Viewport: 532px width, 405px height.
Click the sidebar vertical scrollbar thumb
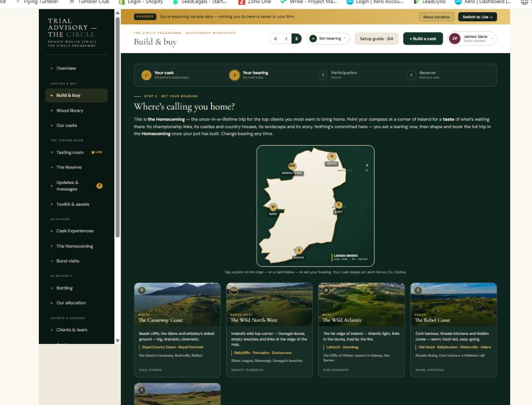click(x=118, y=127)
